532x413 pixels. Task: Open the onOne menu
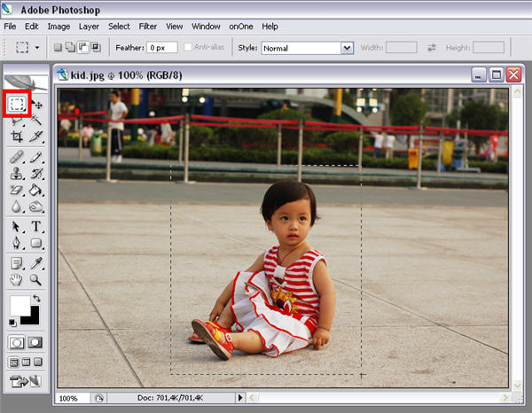point(241,27)
